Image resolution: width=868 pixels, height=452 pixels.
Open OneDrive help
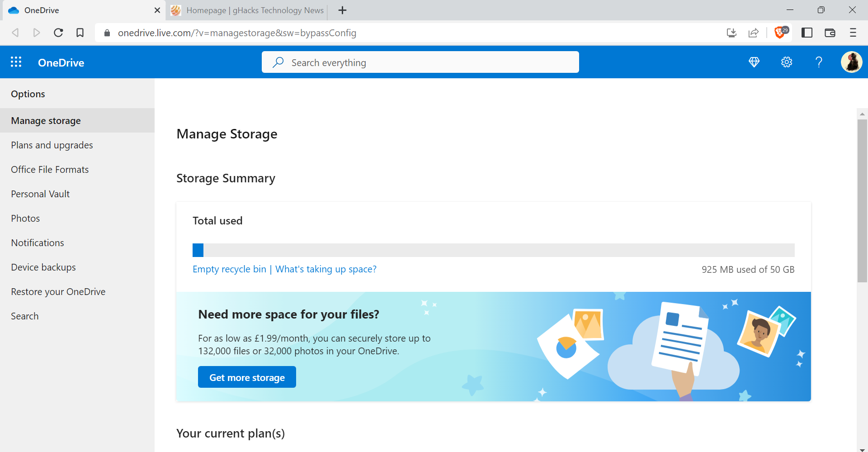point(819,62)
